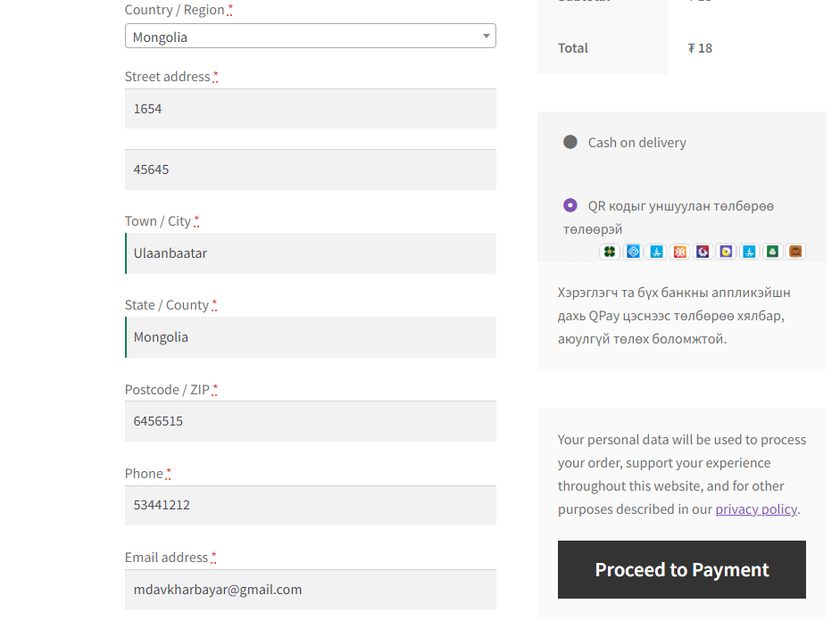
Task: Click the Town / City field
Action: pos(310,253)
